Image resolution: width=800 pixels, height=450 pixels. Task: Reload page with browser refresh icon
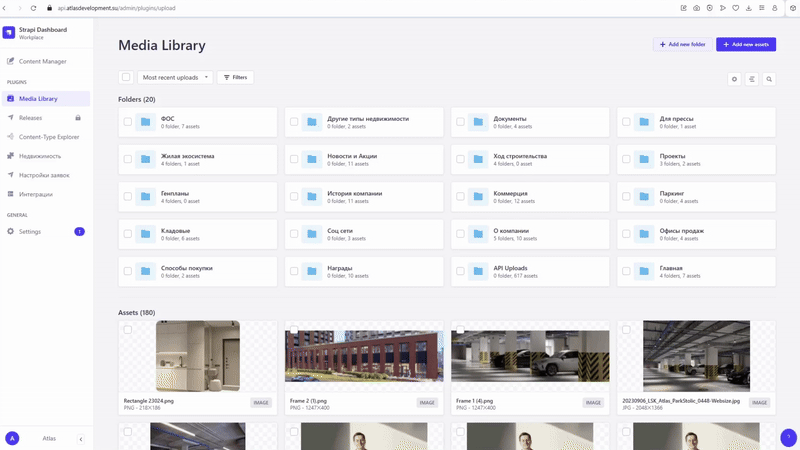tap(33, 7)
